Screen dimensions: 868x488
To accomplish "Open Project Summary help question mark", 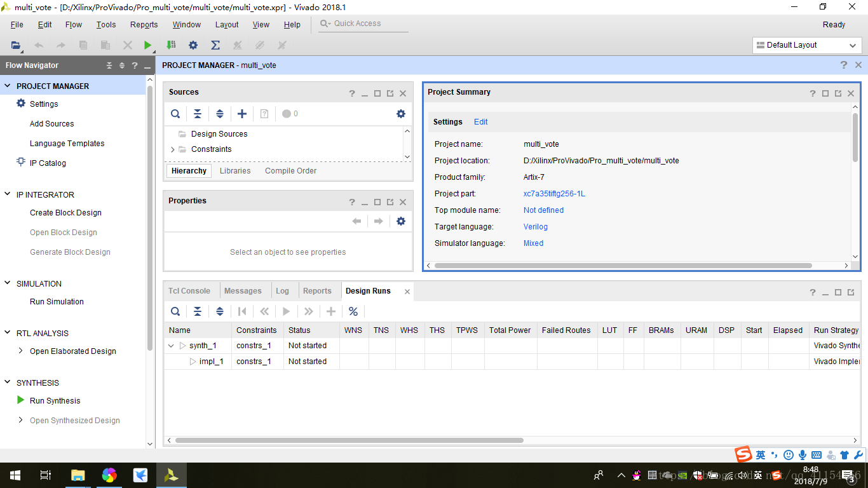I will coord(813,93).
